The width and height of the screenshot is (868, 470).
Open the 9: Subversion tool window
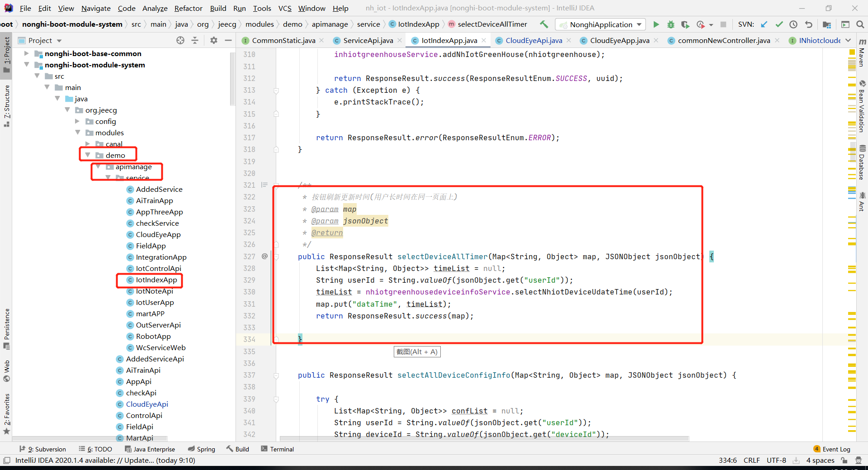(42, 449)
